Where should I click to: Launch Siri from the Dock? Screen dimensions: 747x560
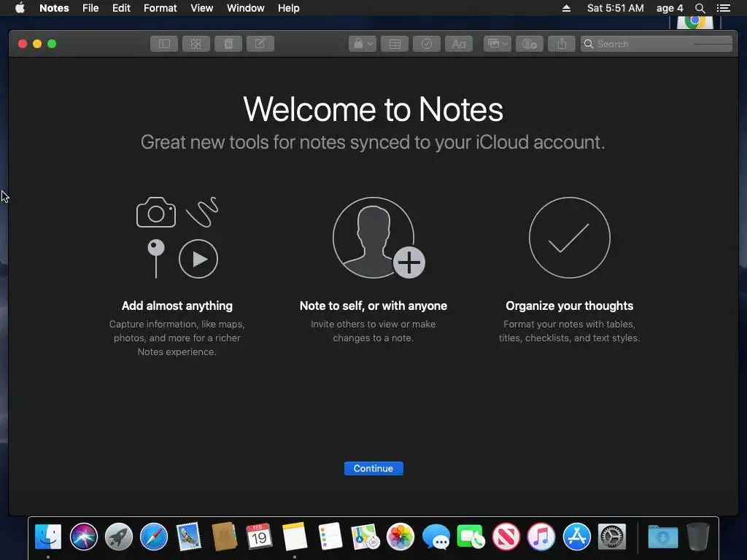pyautogui.click(x=83, y=537)
